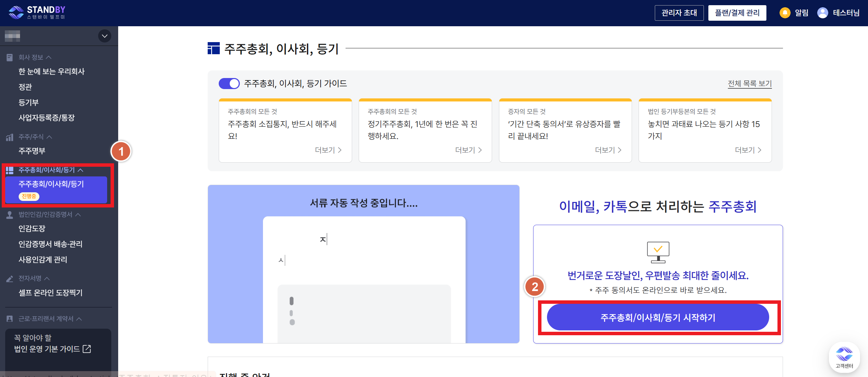Open 사업자등록증/통장 menu item
This screenshot has height=377, width=868.
point(47,118)
